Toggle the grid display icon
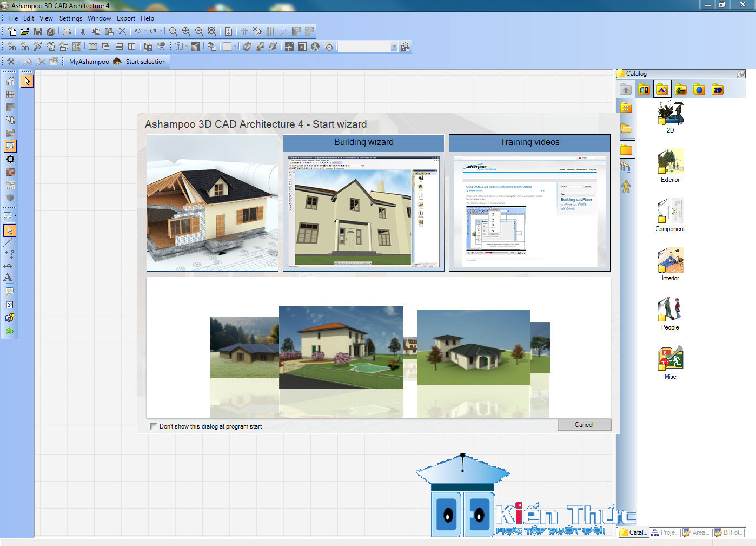This screenshot has width=756, height=546. click(x=244, y=31)
